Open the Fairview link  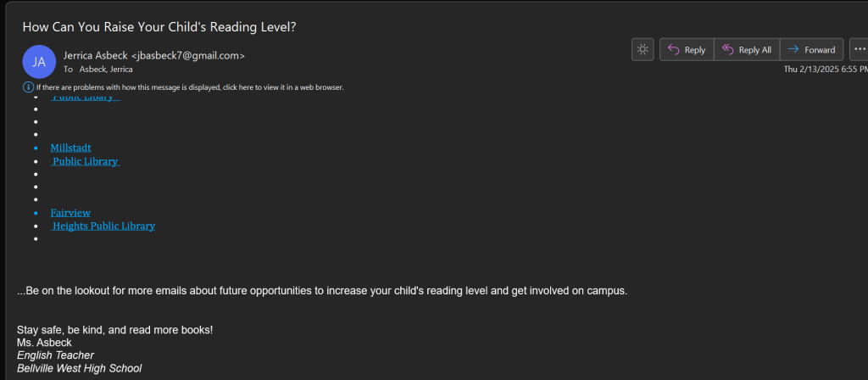pos(70,213)
